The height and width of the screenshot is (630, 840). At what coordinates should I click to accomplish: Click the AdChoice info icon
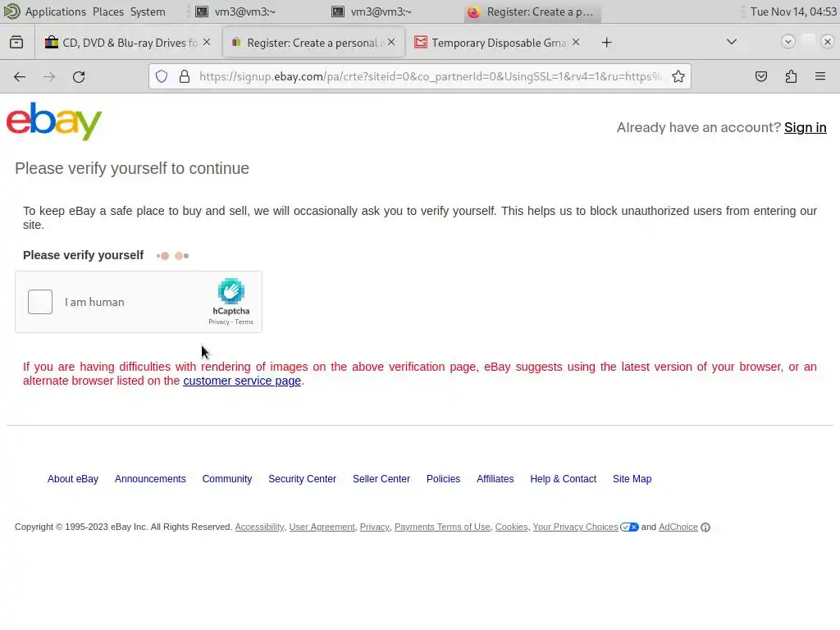pyautogui.click(x=705, y=527)
